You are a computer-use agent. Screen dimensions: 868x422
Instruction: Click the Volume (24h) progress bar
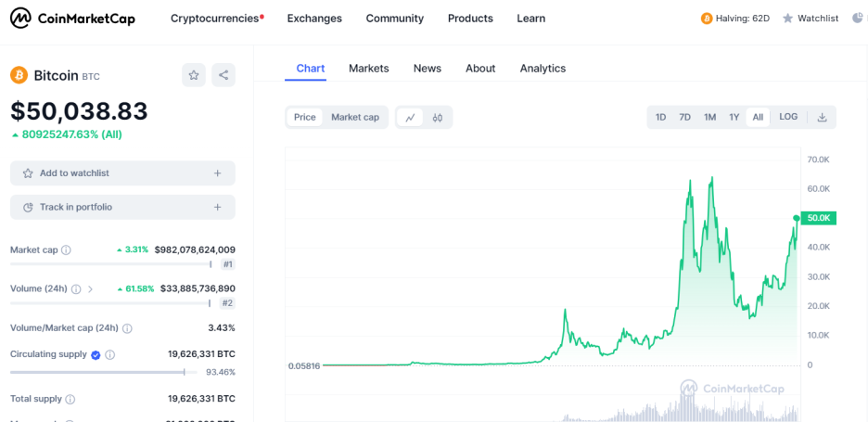pyautogui.click(x=110, y=303)
